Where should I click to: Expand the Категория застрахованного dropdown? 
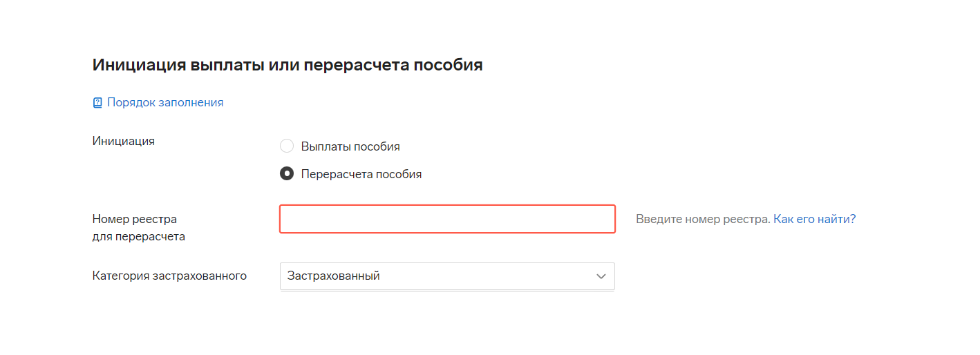[x=447, y=276]
